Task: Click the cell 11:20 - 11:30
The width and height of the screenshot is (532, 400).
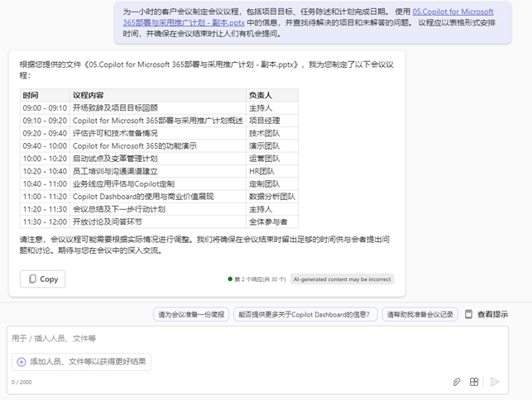Action: 45,209
